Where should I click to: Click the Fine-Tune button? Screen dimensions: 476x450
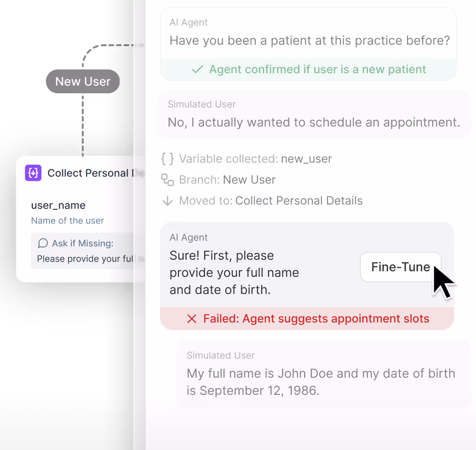(401, 267)
